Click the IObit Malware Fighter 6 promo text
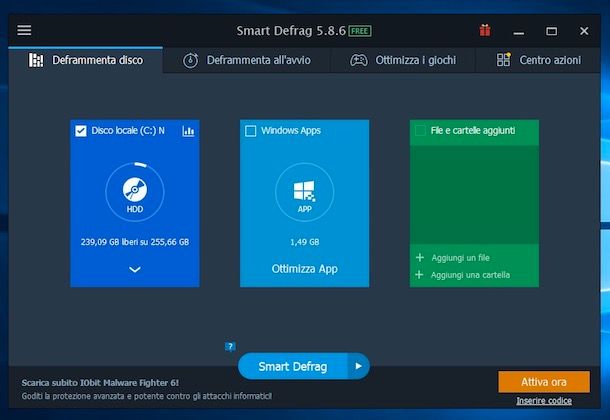 click(x=100, y=383)
